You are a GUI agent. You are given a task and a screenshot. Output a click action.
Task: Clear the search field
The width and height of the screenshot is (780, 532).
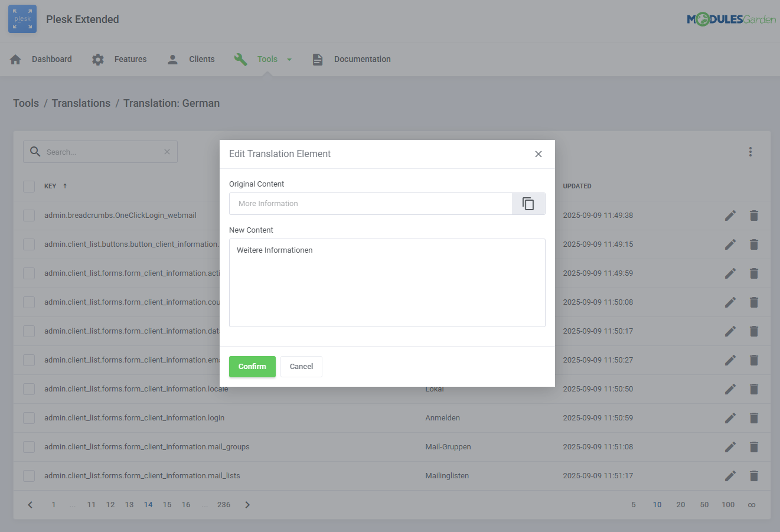pos(167,152)
